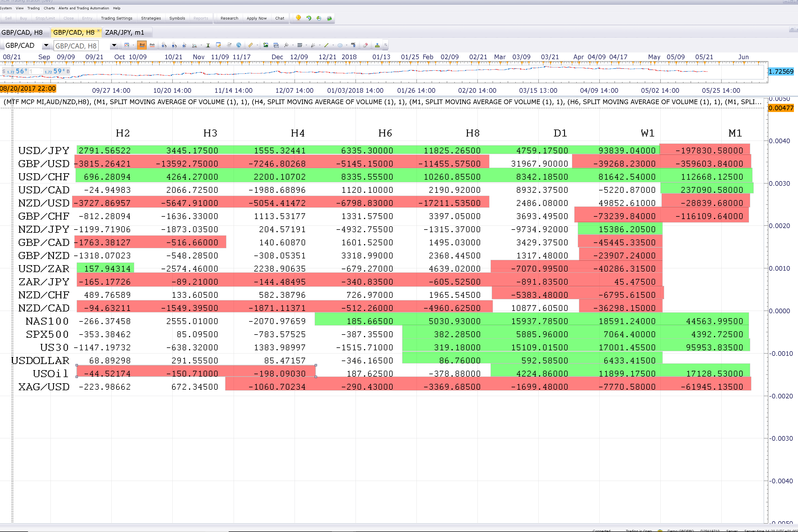Select the blue ellipse shape tool
Image resolution: width=798 pixels, height=532 pixels.
(x=340, y=45)
